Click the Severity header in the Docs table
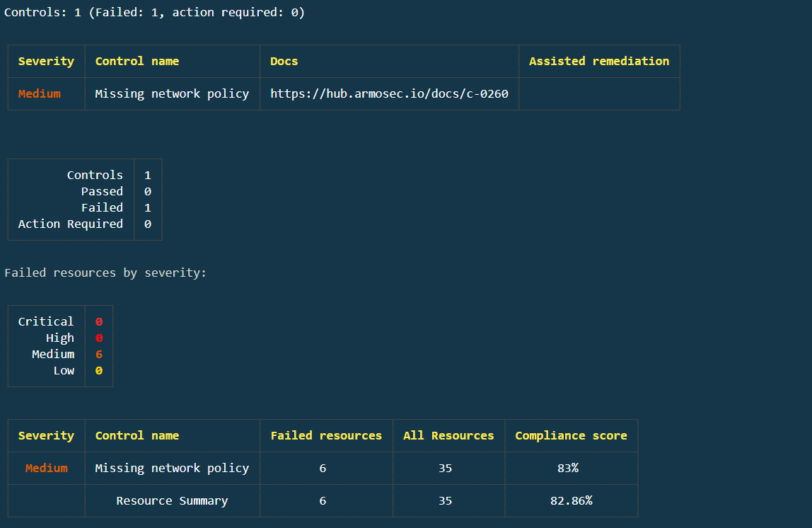Screen dimensions: 812x528 pyautogui.click(x=46, y=61)
